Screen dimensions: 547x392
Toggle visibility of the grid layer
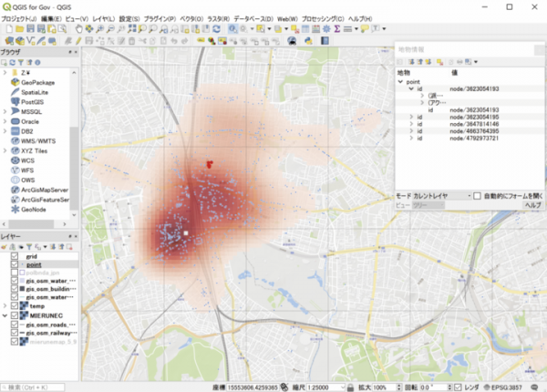coord(15,256)
